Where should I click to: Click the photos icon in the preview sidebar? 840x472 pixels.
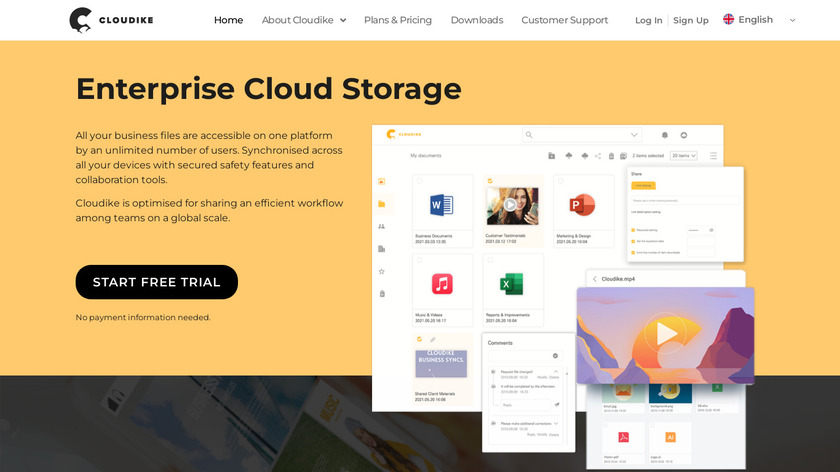coord(381,182)
